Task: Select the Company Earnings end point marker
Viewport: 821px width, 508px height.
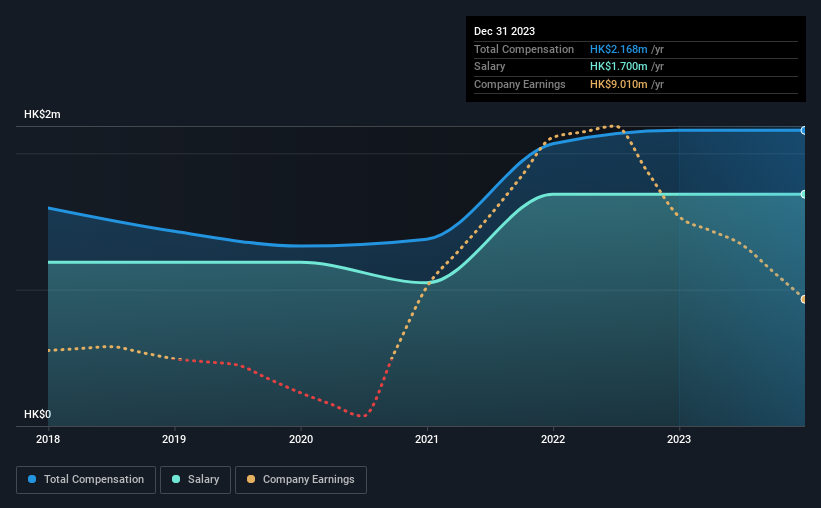Action: (804, 299)
